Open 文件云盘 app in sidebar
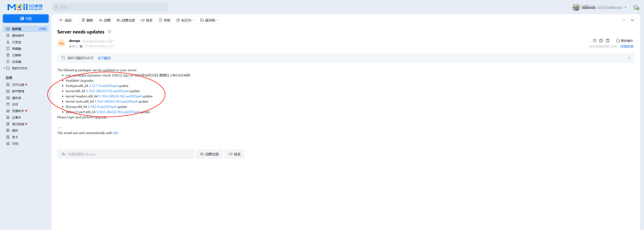The image size is (644, 230). [x=18, y=85]
